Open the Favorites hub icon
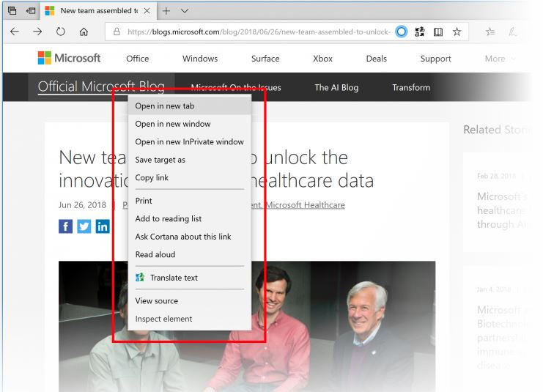Screen dimensions: 543x392 point(490,32)
